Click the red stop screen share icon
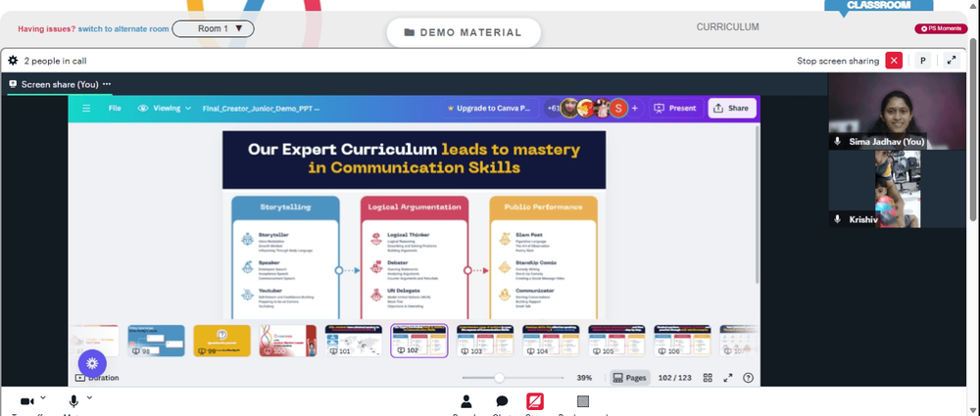Viewport: 980px width, 416px height. coord(535,401)
